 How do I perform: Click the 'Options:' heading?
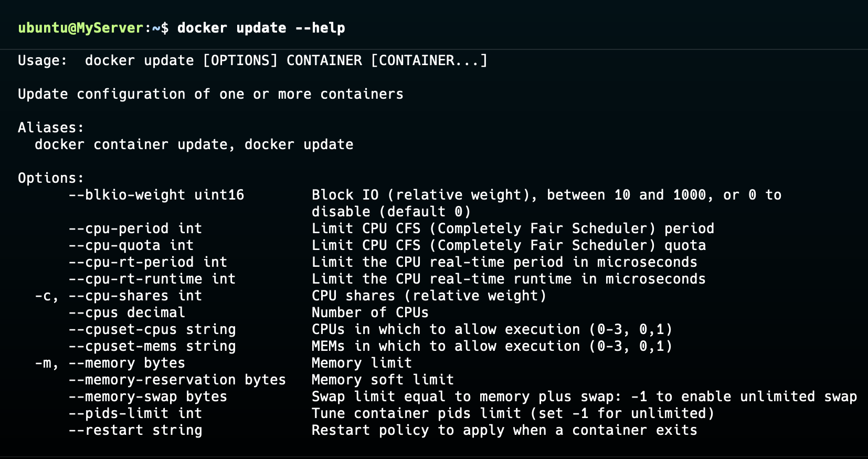[x=51, y=178]
